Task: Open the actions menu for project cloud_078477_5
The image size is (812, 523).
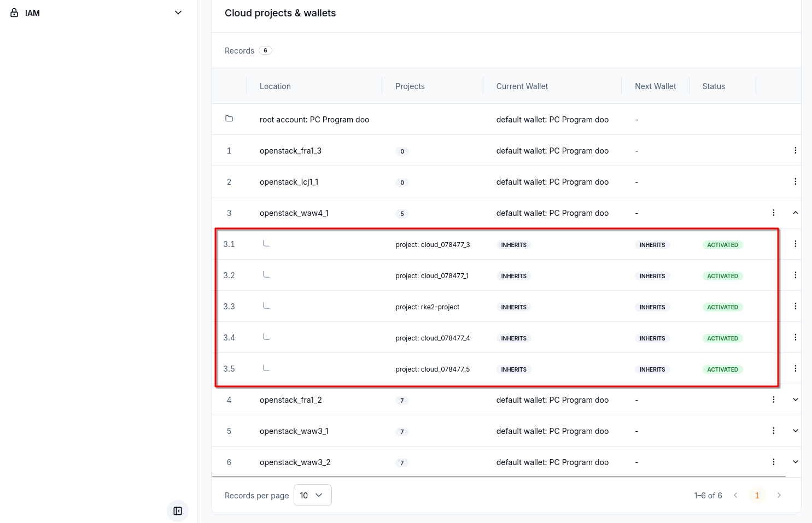Action: [x=795, y=368]
